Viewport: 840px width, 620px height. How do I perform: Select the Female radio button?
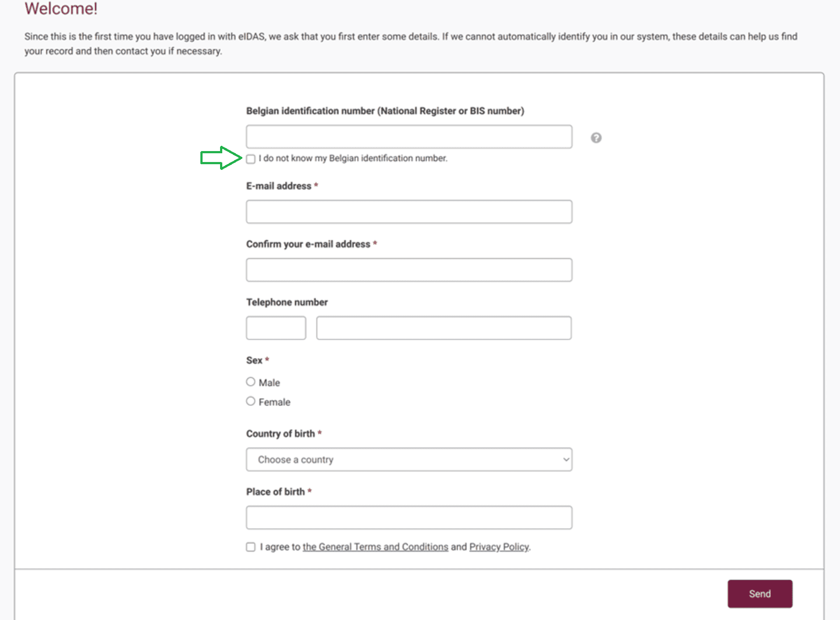pyautogui.click(x=251, y=401)
